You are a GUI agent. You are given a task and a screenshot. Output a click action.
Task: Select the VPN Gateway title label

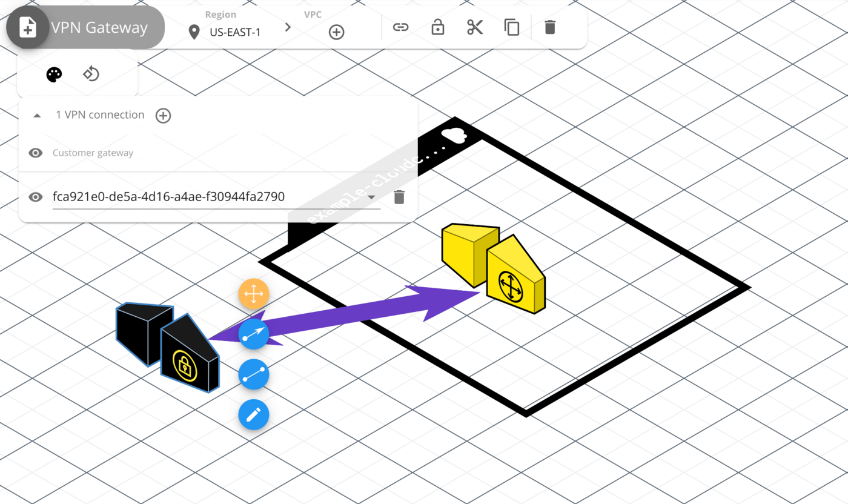[x=99, y=28]
